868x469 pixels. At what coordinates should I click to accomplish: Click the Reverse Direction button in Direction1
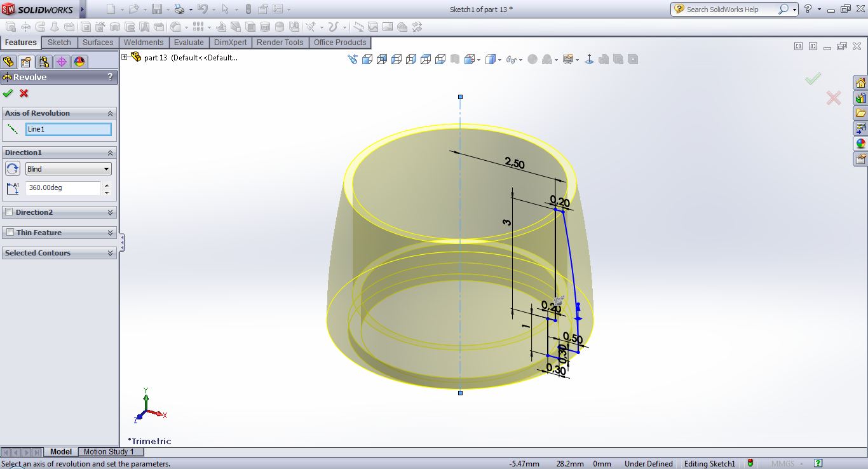pyautogui.click(x=13, y=169)
